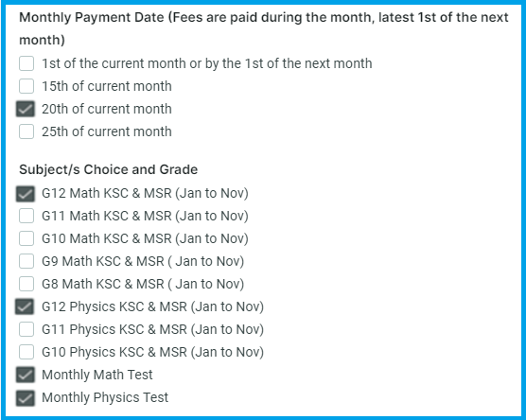Uncheck Monthly Math Test
This screenshot has height=420, width=526.
[26, 375]
